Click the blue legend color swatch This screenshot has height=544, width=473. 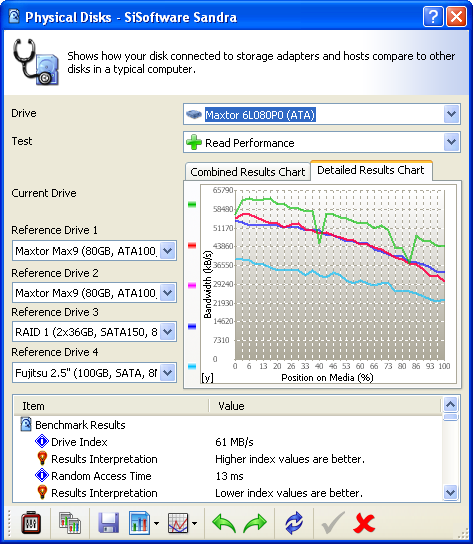click(x=192, y=326)
